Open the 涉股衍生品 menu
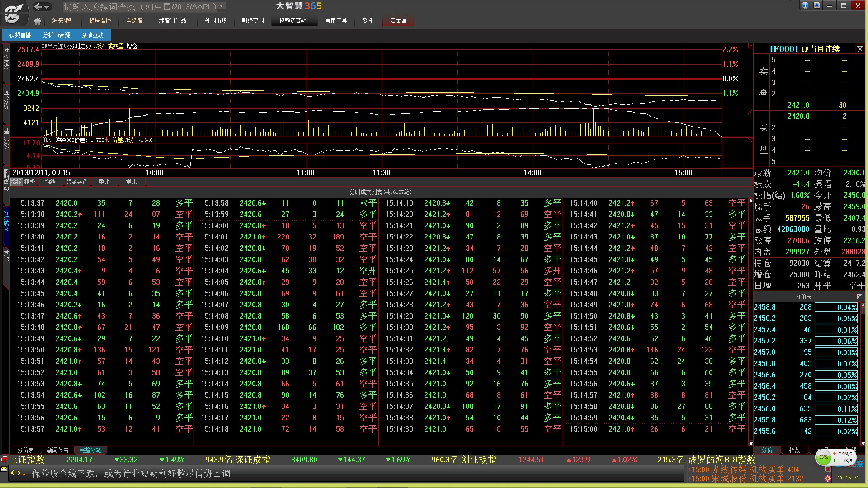Image resolution: width=868 pixels, height=488 pixels. pos(172,21)
